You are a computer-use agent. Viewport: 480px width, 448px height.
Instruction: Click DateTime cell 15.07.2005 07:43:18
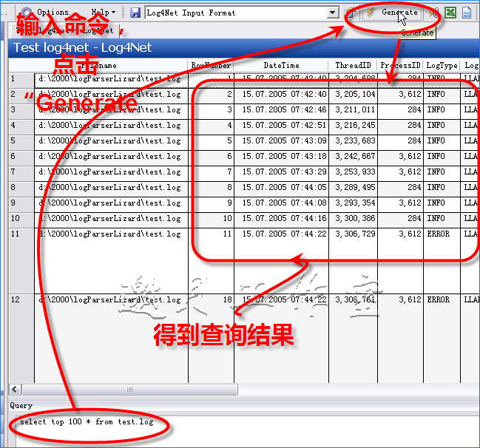coord(281,157)
